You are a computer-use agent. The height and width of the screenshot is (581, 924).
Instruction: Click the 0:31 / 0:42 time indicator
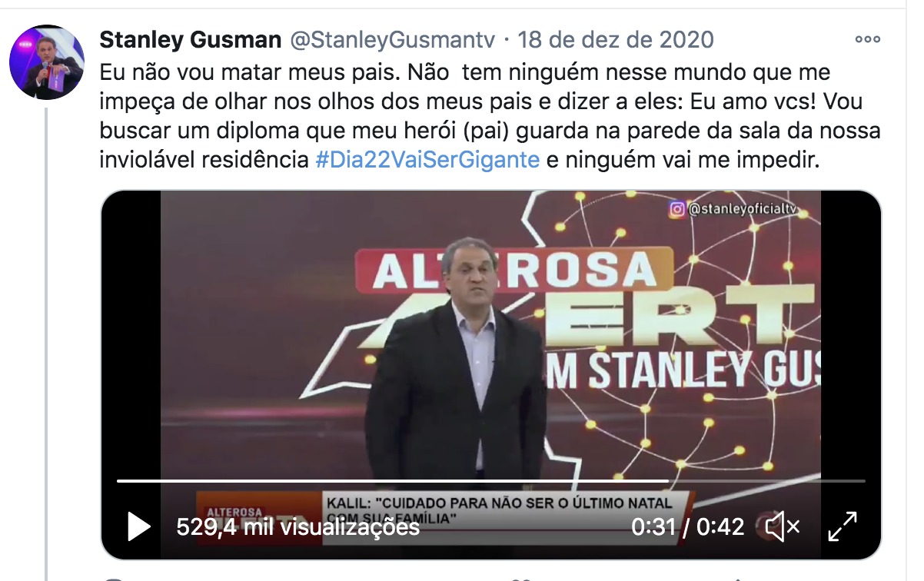pos(687,527)
